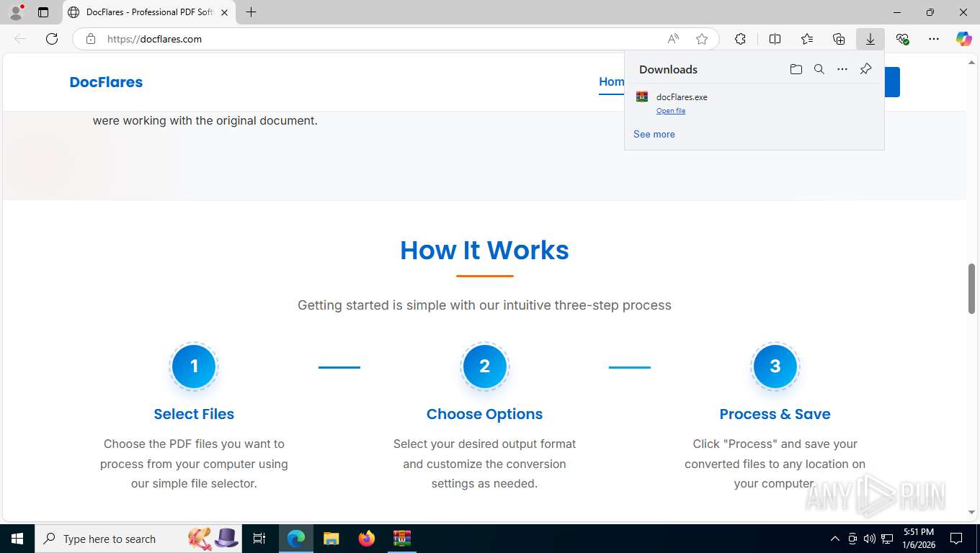Image resolution: width=980 pixels, height=553 pixels.
Task: Close the DocFlares browser tab
Action: [225, 12]
